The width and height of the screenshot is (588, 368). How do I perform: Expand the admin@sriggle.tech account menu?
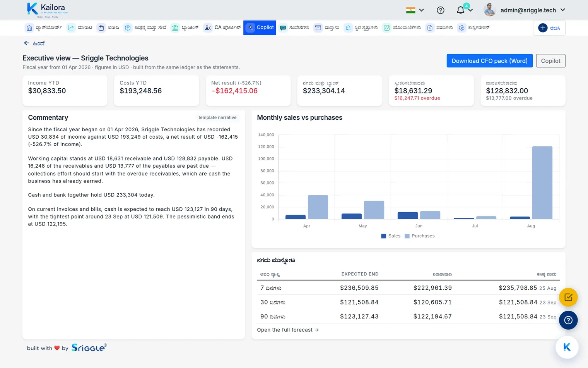[525, 10]
